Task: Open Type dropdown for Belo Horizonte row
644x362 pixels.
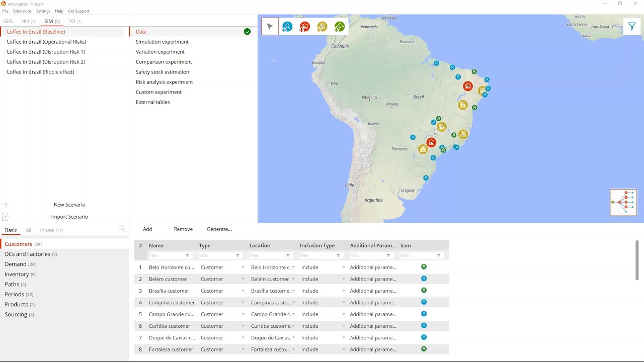Action: click(243, 267)
